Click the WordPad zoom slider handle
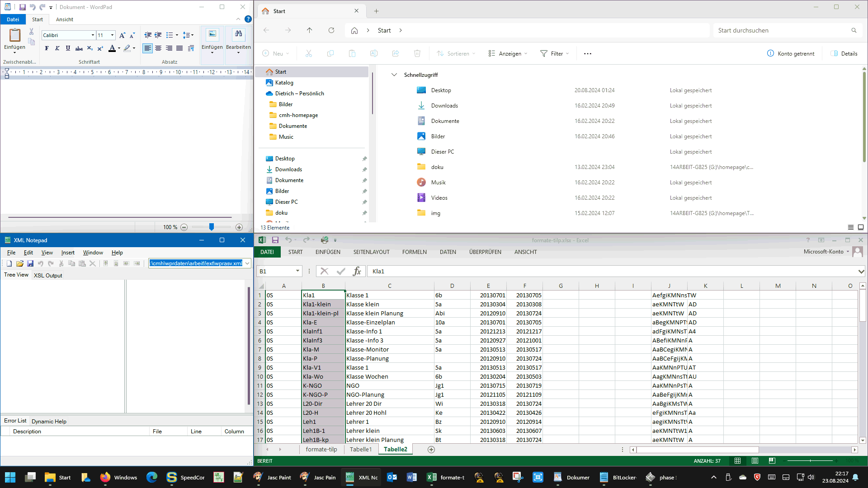Screen dimensions: 868x488 [x=211, y=227]
